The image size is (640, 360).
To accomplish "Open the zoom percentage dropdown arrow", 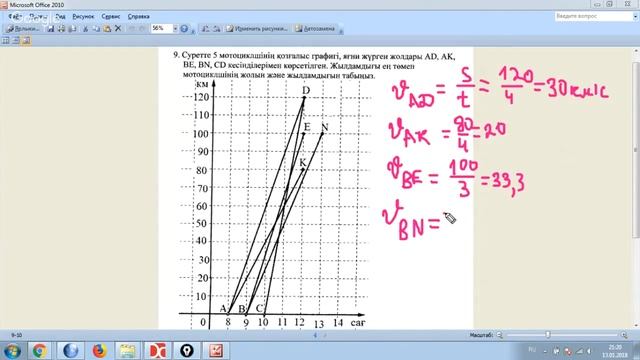I will coord(175,29).
